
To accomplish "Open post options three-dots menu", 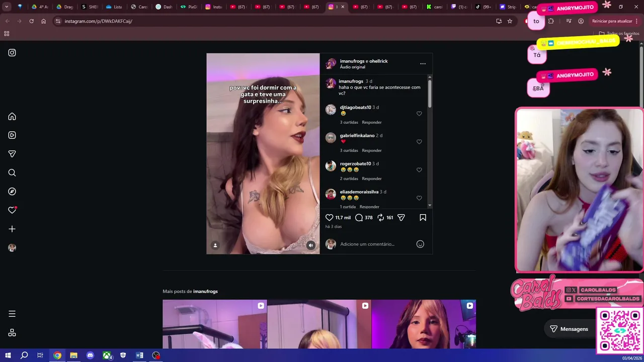I will [423, 64].
